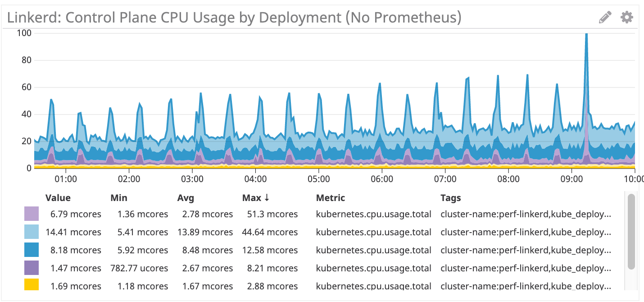Click the metric name in the 6.79 mcores row
Screen dimensions: 644x302
[x=374, y=214]
